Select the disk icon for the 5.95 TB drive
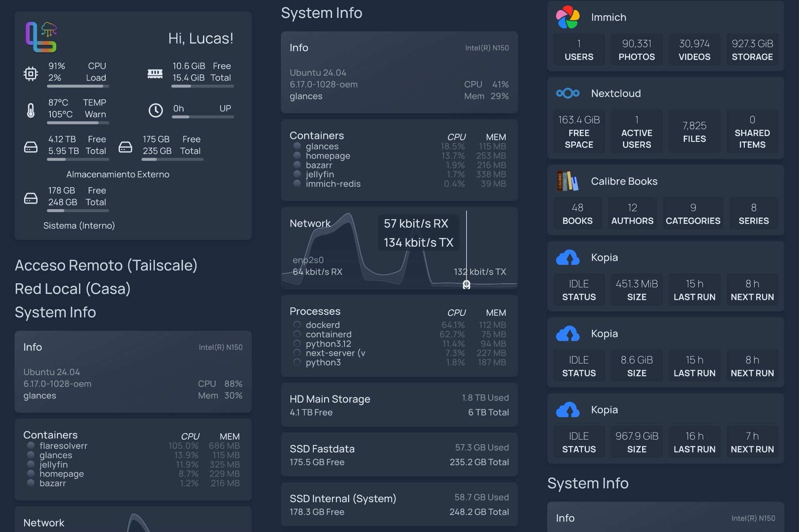The width and height of the screenshot is (799, 532). [x=31, y=147]
